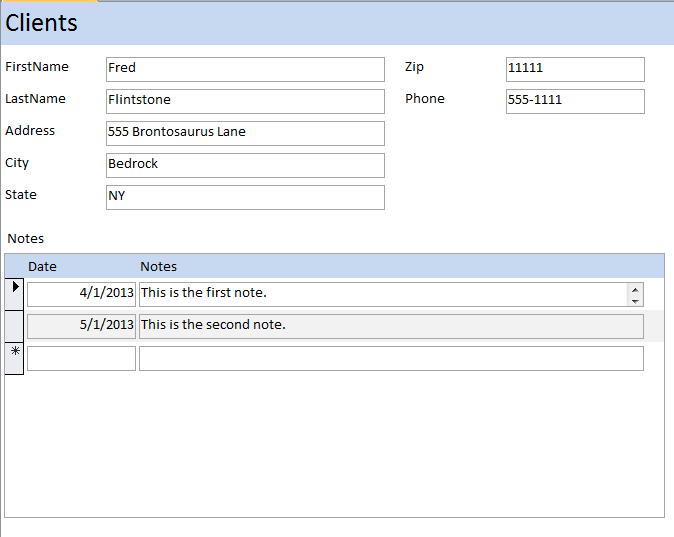Click the second note text field
The width and height of the screenshot is (674, 537).
[x=390, y=326]
